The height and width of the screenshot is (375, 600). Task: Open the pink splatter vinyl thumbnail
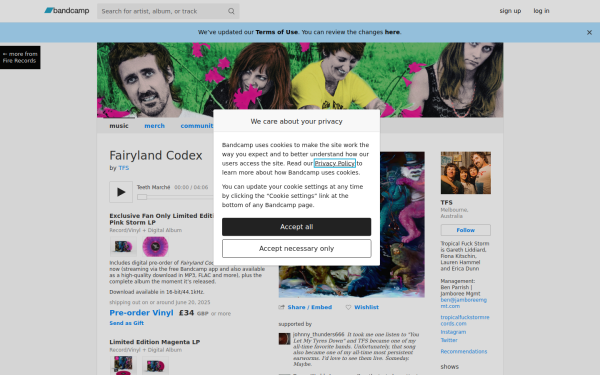[x=155, y=246]
